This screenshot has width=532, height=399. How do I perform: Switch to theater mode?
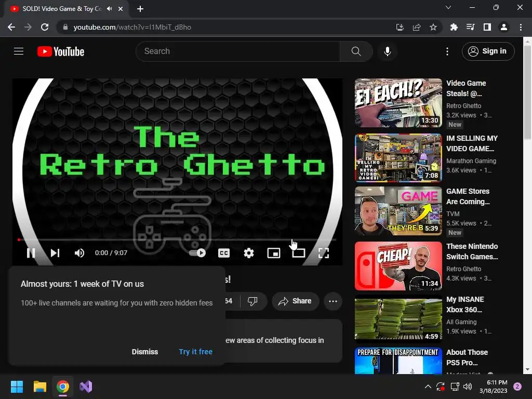tap(299, 253)
